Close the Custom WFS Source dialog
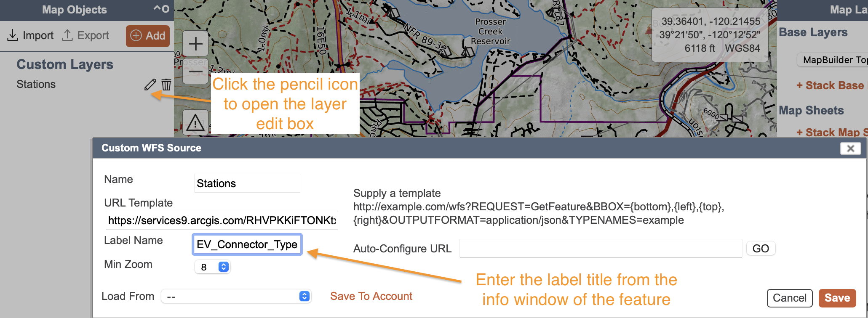Screen dimensions: 868x318 pos(850,148)
